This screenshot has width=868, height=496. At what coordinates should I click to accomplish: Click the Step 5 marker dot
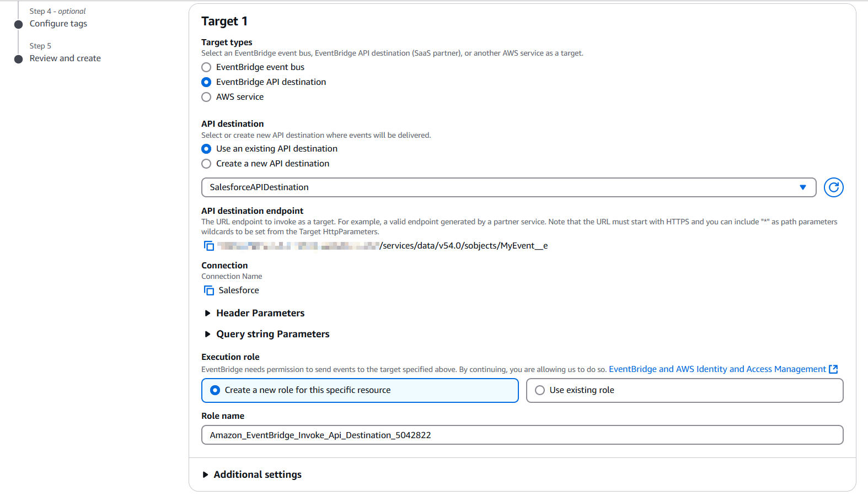pyautogui.click(x=19, y=59)
